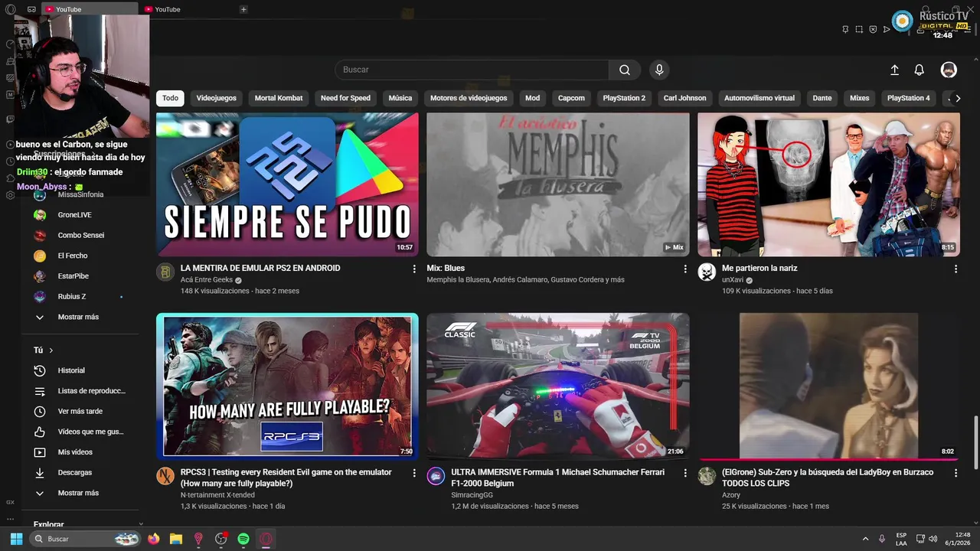The height and width of the screenshot is (551, 980).
Task: Open the account avatar menu
Action: [949, 70]
